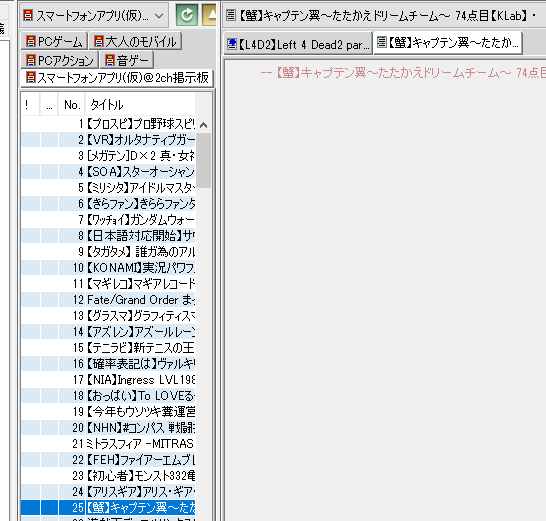
Task: Click the thread icon on the 【蟹】キャプテン翼 tab
Action: coord(382,42)
